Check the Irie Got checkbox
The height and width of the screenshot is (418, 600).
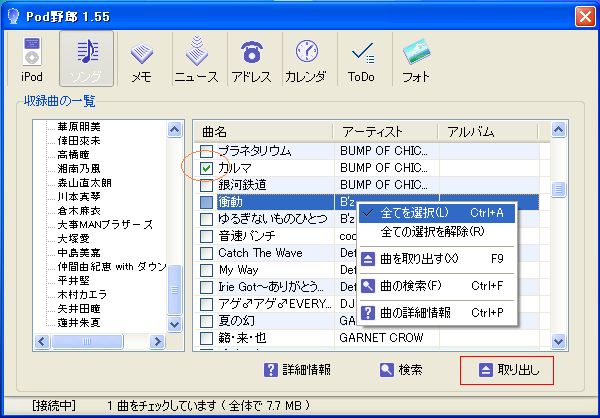coord(207,287)
